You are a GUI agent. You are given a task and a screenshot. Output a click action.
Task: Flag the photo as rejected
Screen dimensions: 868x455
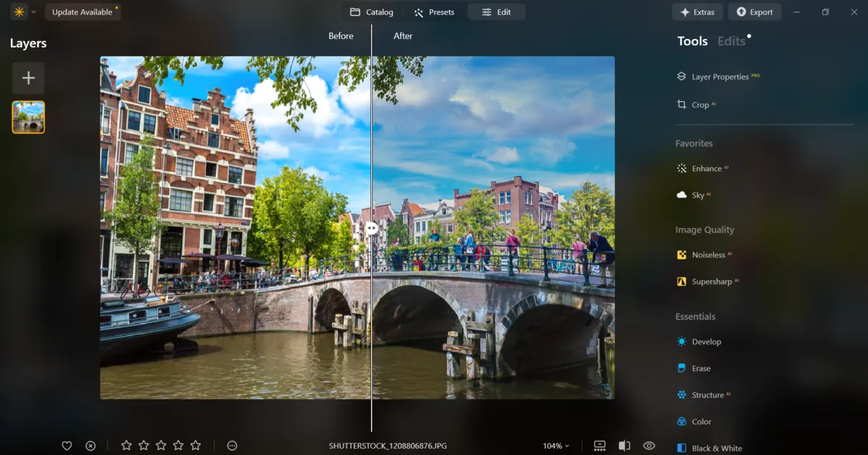[x=90, y=446]
